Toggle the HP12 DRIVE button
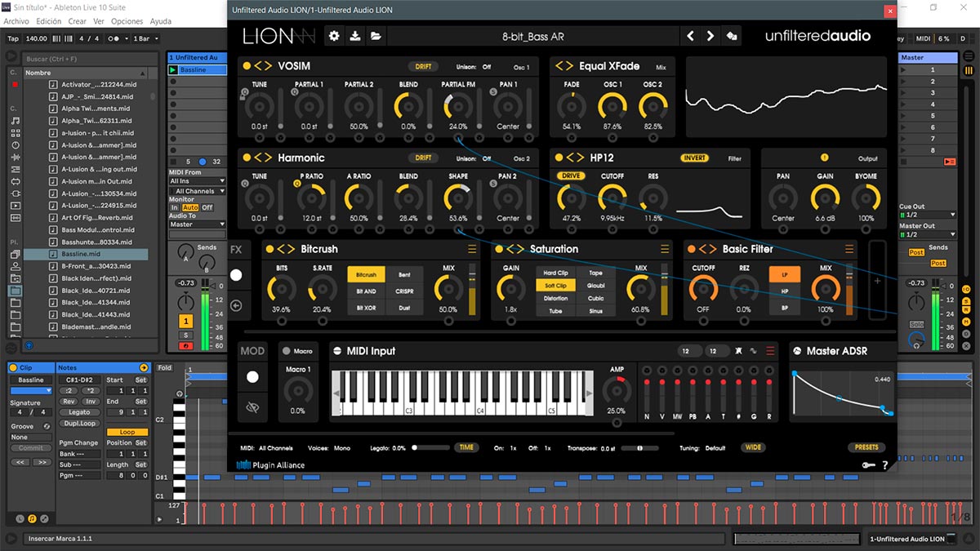980x551 pixels. (x=572, y=176)
